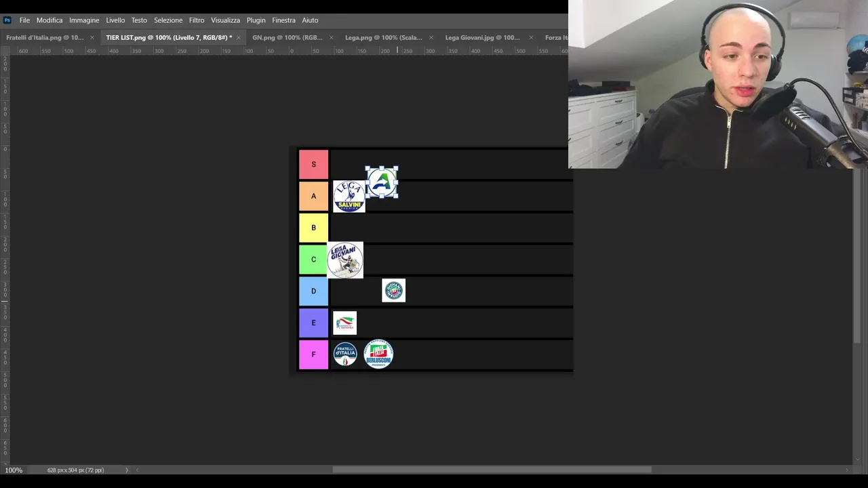This screenshot has width=868, height=488.
Task: Click the Fratelli d'Italia logo in tier F
Action: [x=345, y=354]
